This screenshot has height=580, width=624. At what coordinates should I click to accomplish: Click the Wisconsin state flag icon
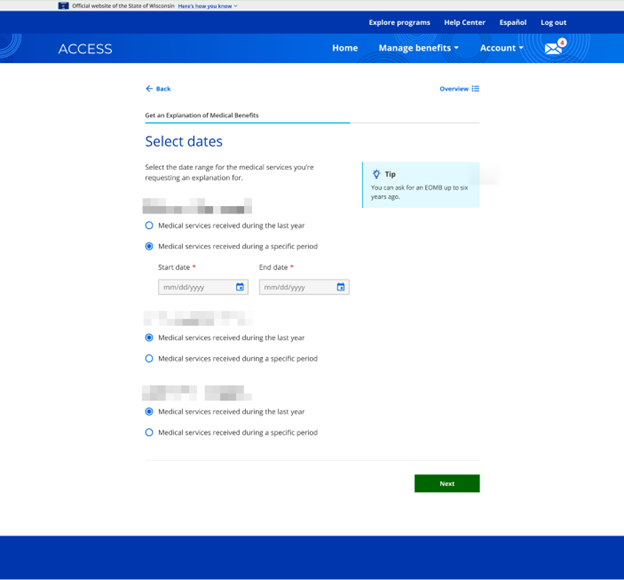[x=64, y=6]
